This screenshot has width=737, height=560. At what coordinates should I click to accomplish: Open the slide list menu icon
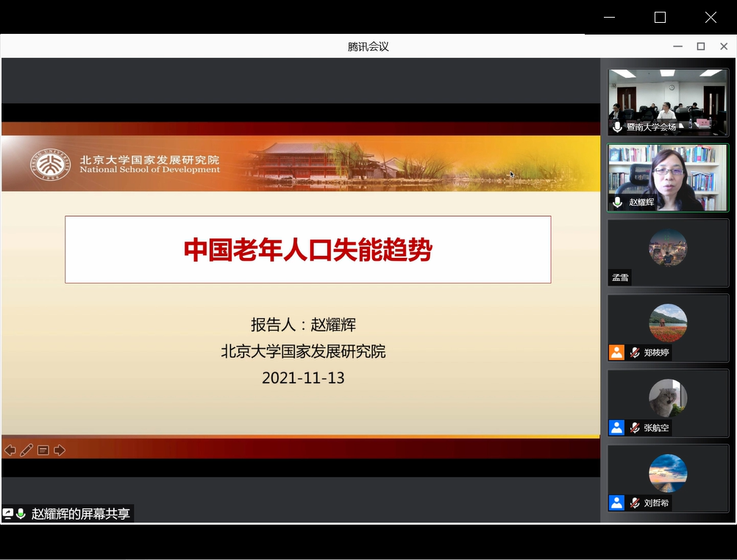(43, 450)
